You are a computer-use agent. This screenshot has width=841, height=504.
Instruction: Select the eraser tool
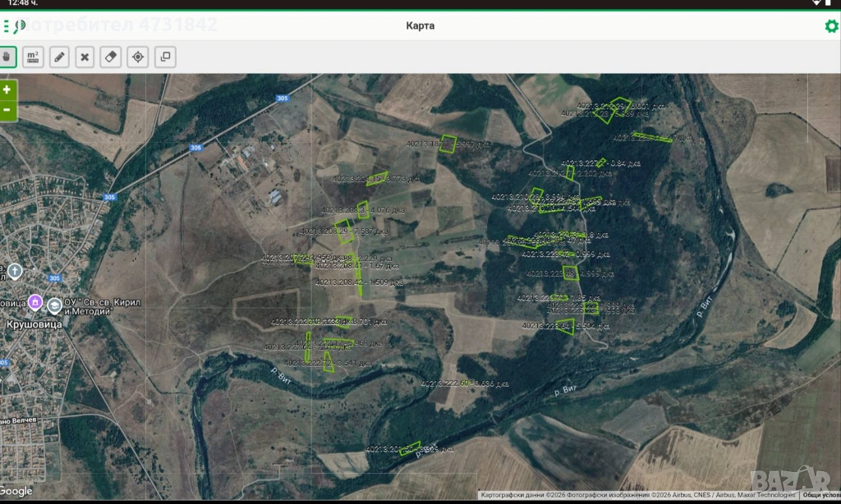(x=112, y=57)
